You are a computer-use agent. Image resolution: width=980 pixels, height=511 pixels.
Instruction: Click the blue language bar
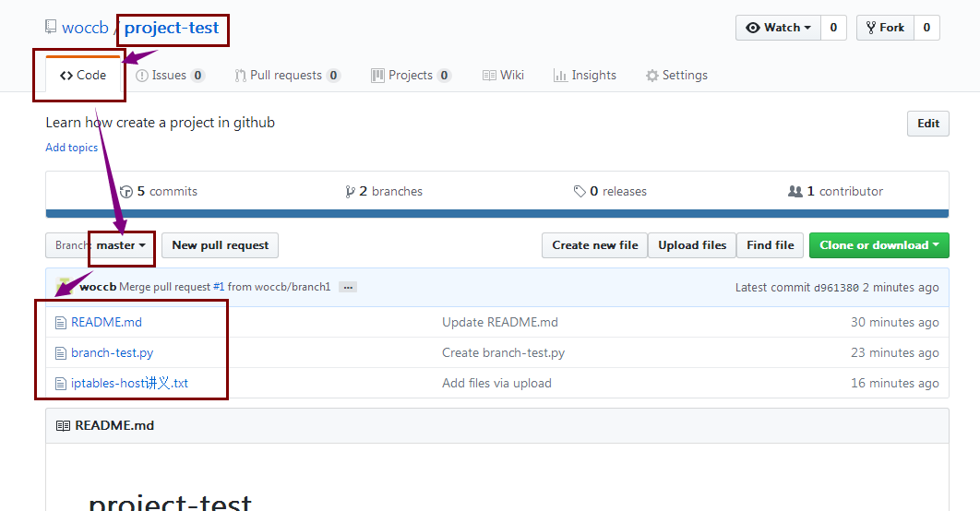[496, 214]
